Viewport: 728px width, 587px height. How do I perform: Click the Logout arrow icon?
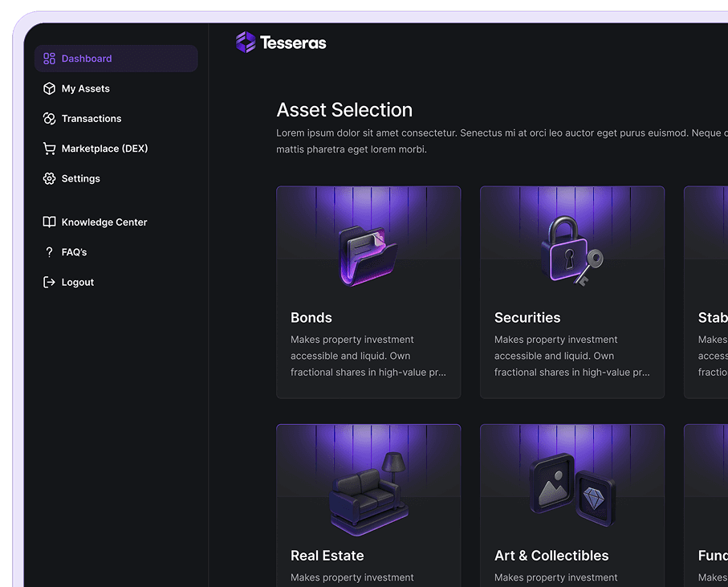click(x=48, y=282)
